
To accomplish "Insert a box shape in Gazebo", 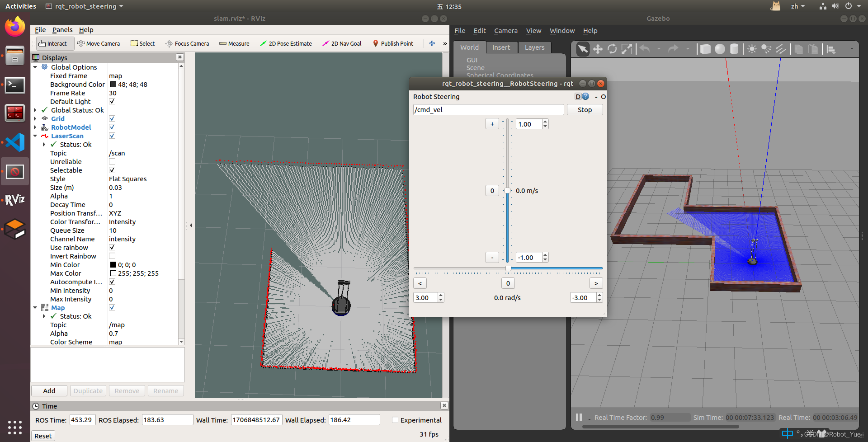I will [x=705, y=49].
